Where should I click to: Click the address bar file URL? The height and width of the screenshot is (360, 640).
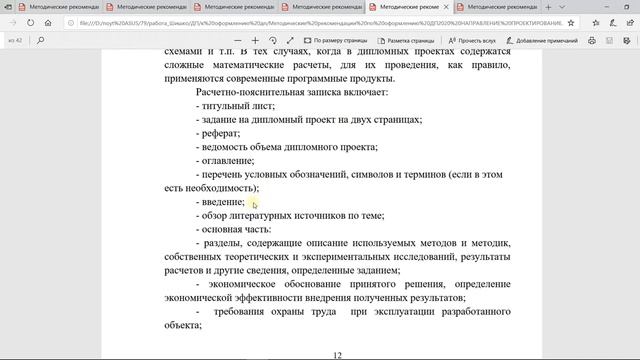[321, 23]
